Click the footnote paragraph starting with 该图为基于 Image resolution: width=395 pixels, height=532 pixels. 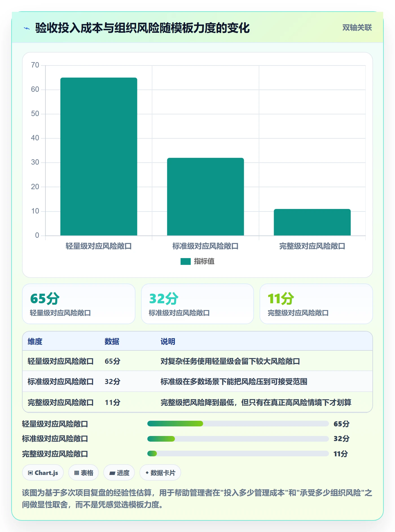(x=197, y=499)
